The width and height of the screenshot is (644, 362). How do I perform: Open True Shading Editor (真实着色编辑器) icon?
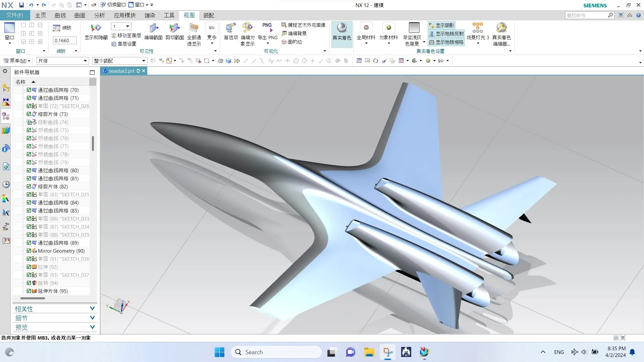pyautogui.click(x=501, y=27)
